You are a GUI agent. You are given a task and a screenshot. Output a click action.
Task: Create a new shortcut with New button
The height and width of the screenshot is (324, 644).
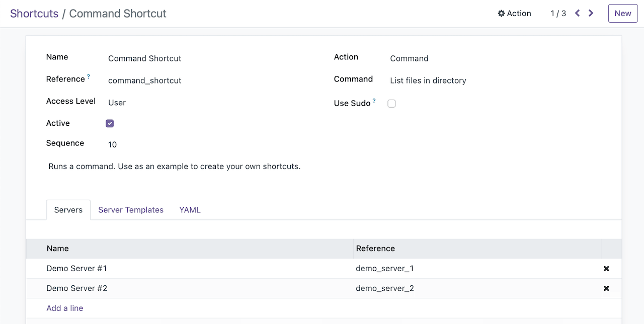(x=622, y=14)
